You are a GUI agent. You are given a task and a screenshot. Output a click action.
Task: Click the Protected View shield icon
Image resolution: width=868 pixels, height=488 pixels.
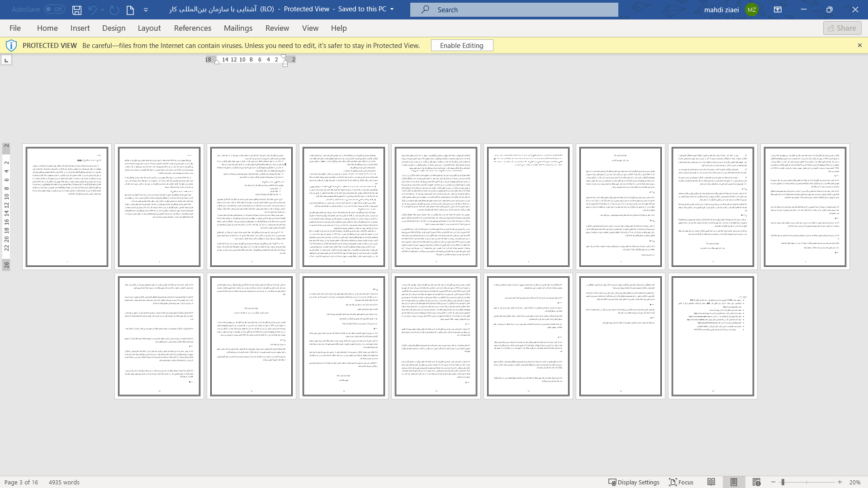[11, 45]
